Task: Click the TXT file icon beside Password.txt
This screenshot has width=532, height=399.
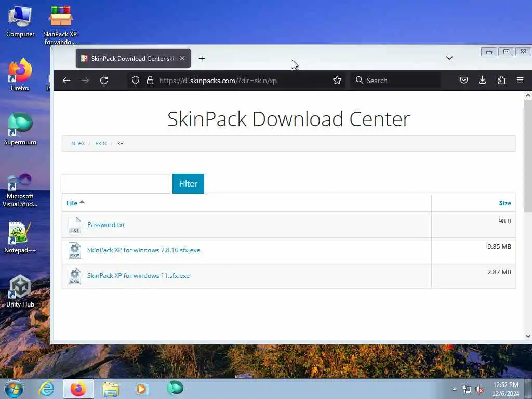Action: (x=75, y=225)
